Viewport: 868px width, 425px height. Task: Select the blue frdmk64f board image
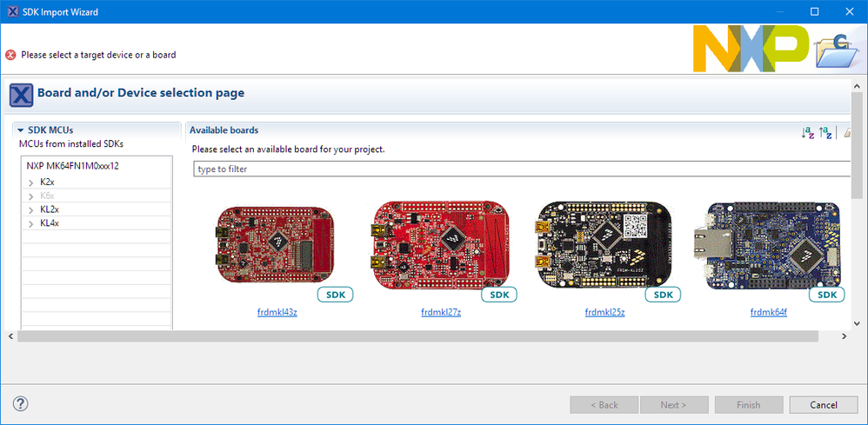(x=767, y=244)
